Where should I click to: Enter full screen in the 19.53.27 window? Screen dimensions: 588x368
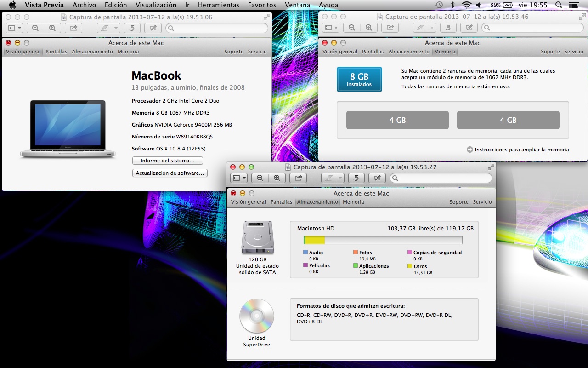491,167
